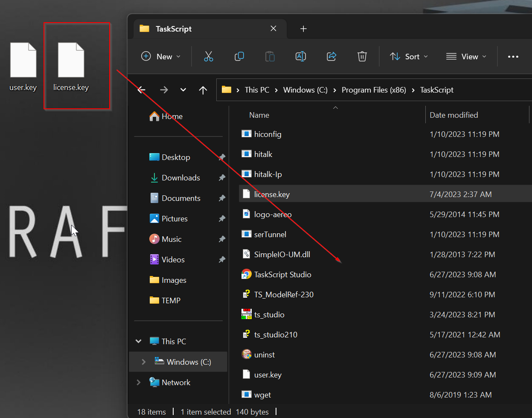Click the TS_ModelRef-230 help file icon
The image size is (532, 418).
pos(246,294)
